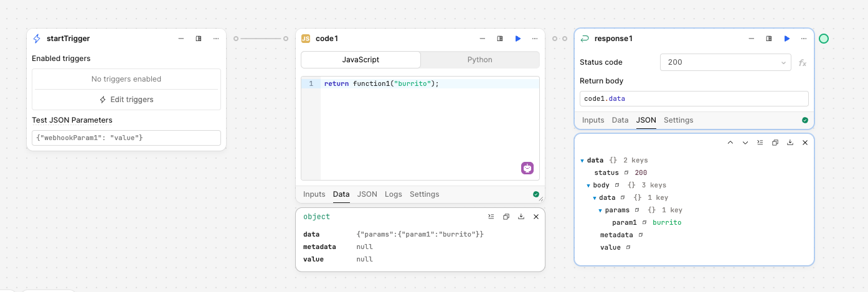Click the response1 return arrow icon

585,39
